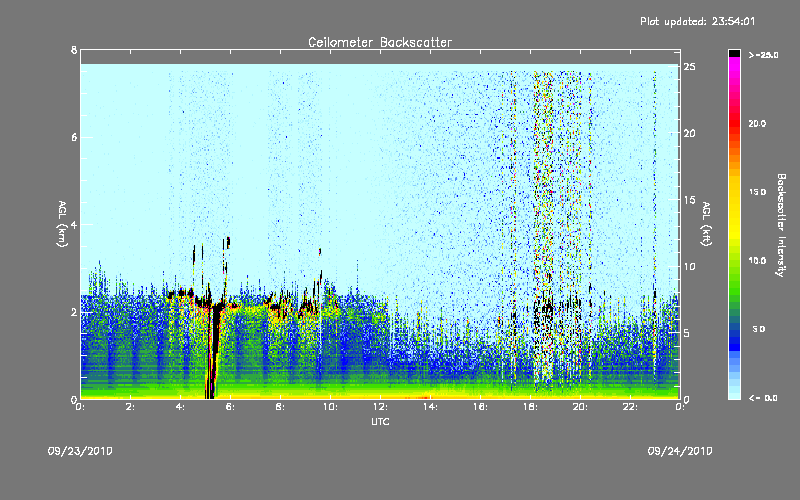Viewport: 800px width, 500px height.
Task: Click the "10:" UTC hour tick label
Action: (x=331, y=407)
